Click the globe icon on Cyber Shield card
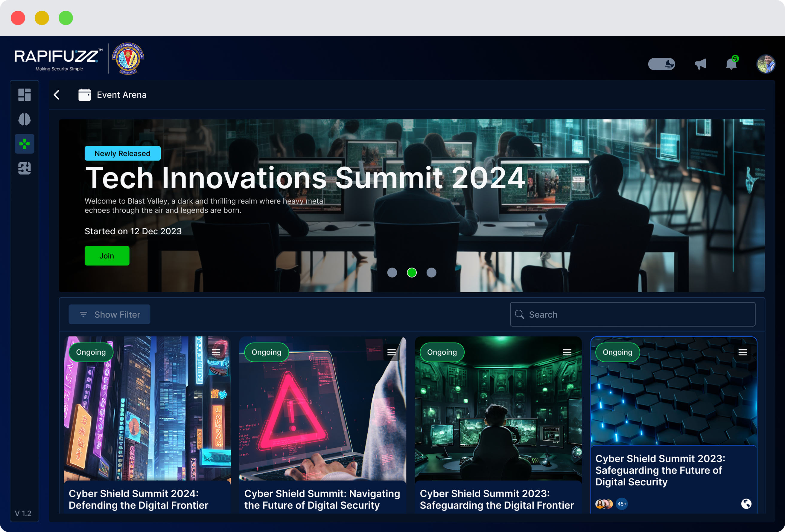The width and height of the screenshot is (785, 532). 746,504
